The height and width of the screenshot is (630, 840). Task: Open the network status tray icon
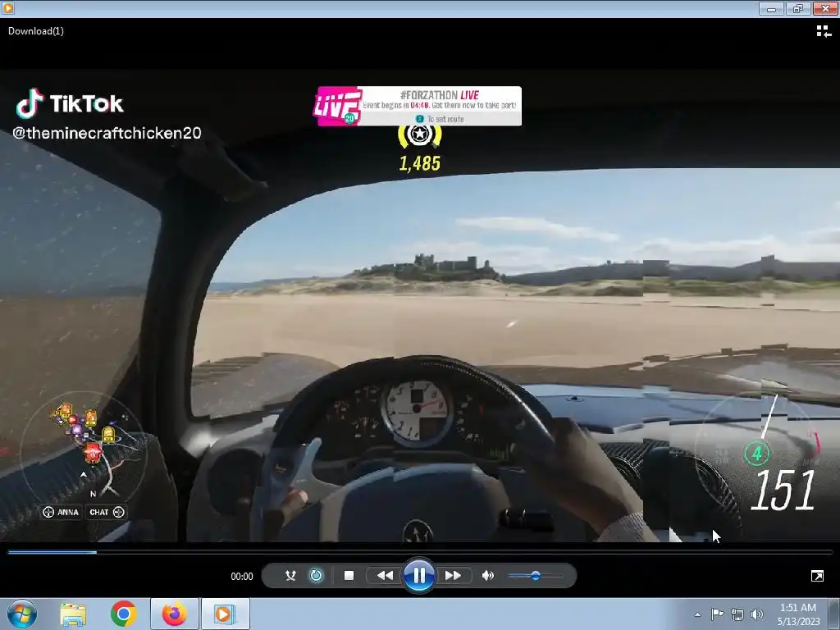[x=737, y=614]
